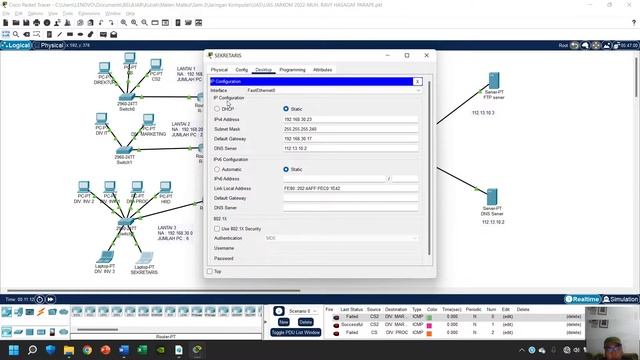Expand the PDU list side arrow
Viewport: 640px width, 360px height.
tap(266, 322)
